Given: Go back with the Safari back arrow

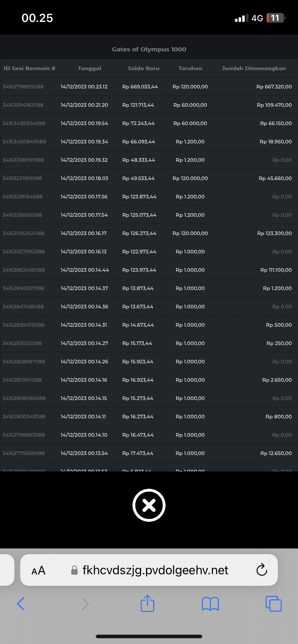Looking at the screenshot, I should coord(21,604).
